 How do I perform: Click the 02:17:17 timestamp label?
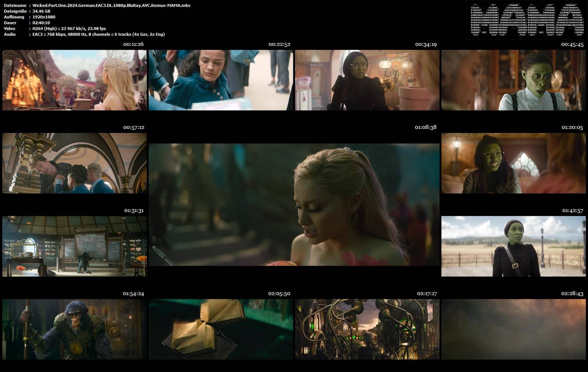click(427, 293)
